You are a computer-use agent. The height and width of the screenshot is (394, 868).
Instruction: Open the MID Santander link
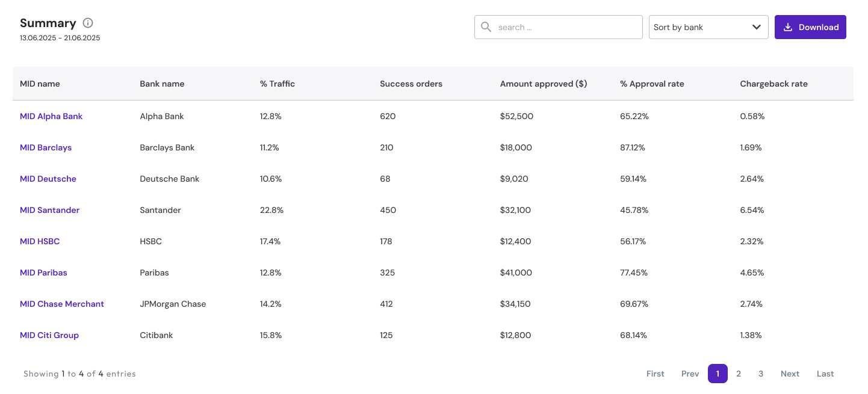point(49,210)
